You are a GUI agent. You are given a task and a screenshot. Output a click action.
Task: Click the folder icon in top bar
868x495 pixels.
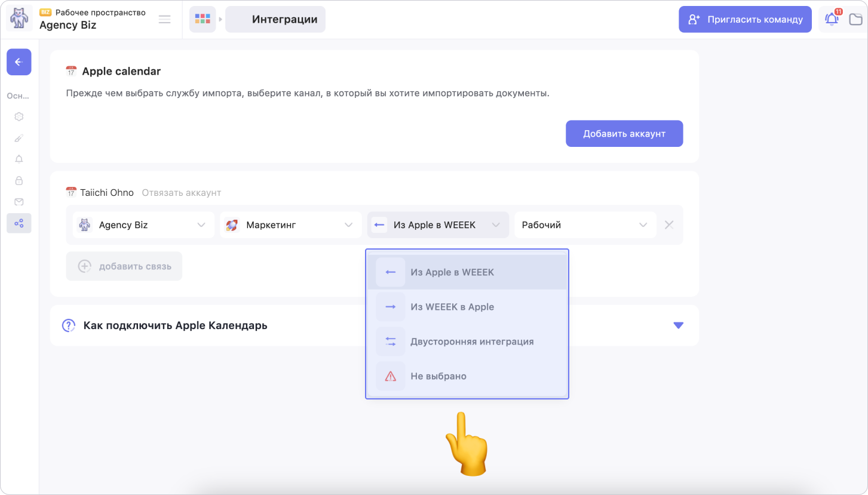(x=855, y=20)
